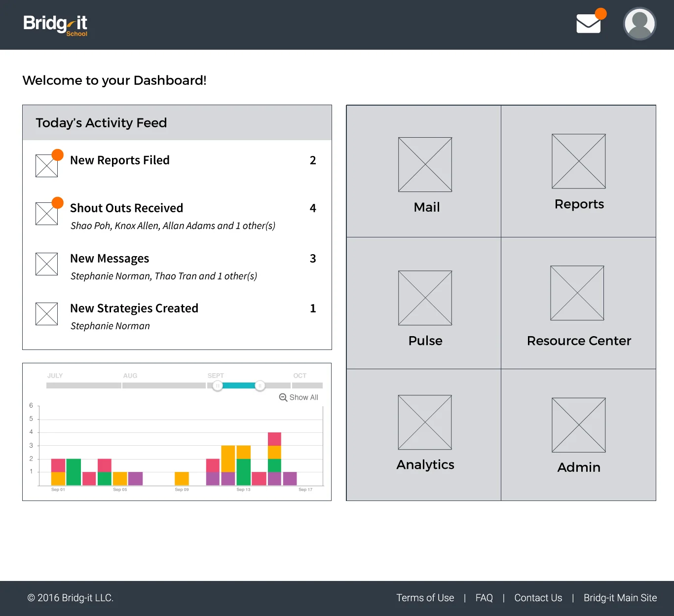Open the Pulse module
Image resolution: width=674 pixels, height=616 pixels.
pos(425,304)
